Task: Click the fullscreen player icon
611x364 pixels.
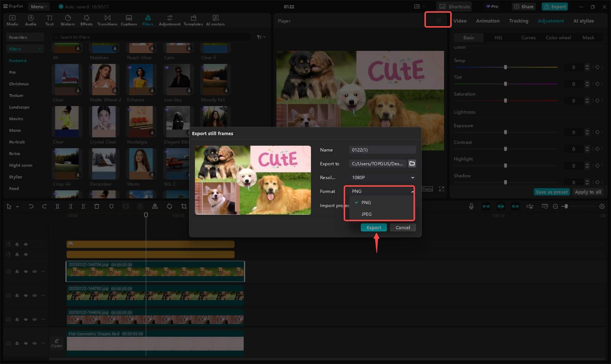Action: click(442, 189)
